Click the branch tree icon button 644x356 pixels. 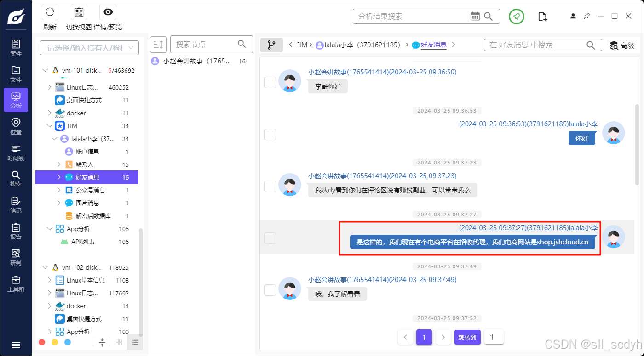pos(271,45)
